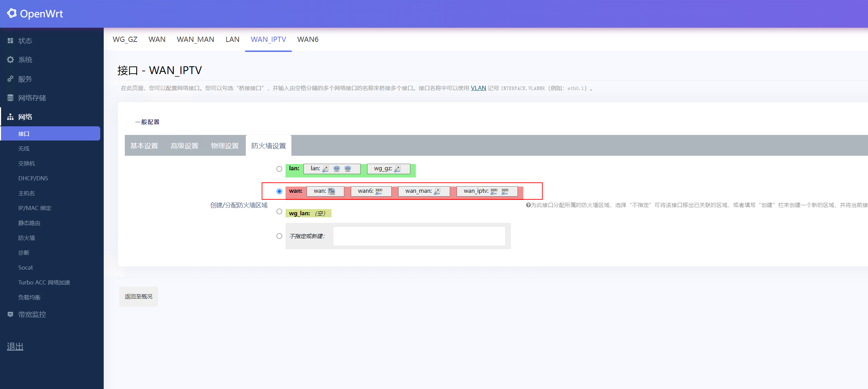Screen dimensions: 868x389
Task: Click the status (状态) grid icon
Action: click(10, 40)
